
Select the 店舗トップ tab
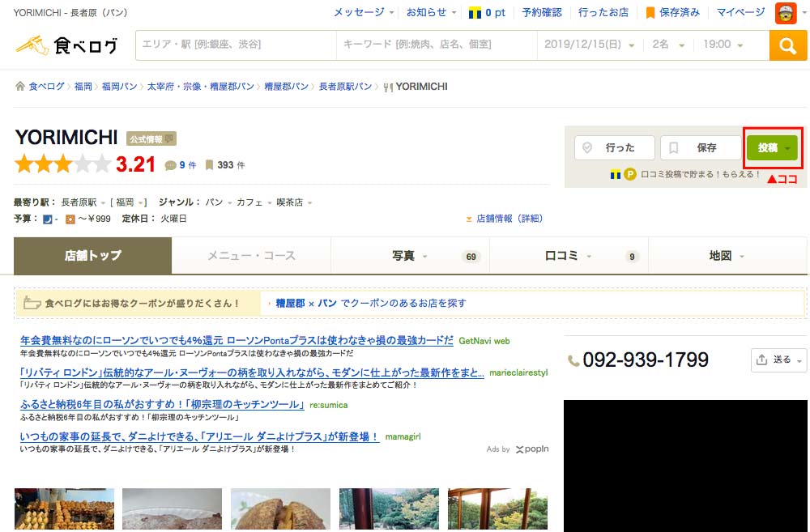click(93, 256)
